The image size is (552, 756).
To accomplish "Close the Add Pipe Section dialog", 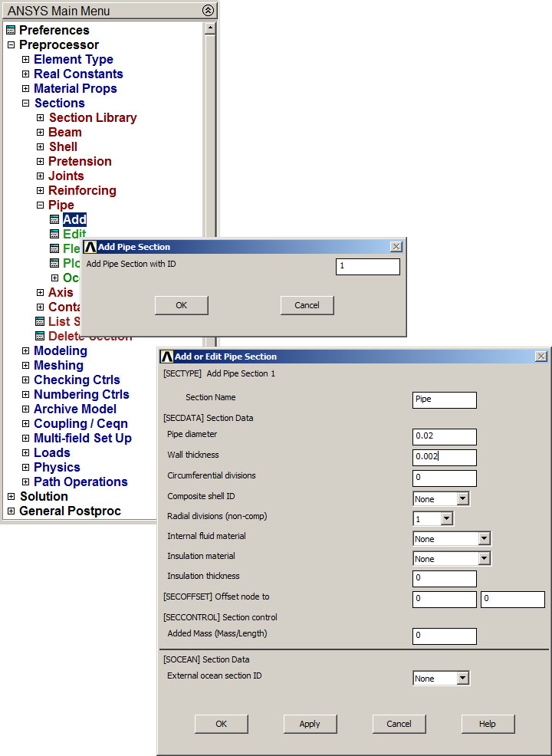I will 396,247.
